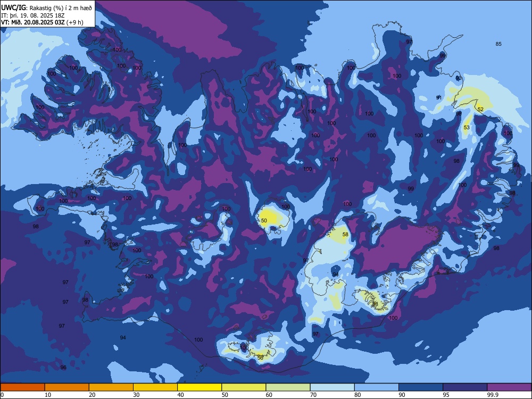Click the '95' legend scale label

click(446, 395)
